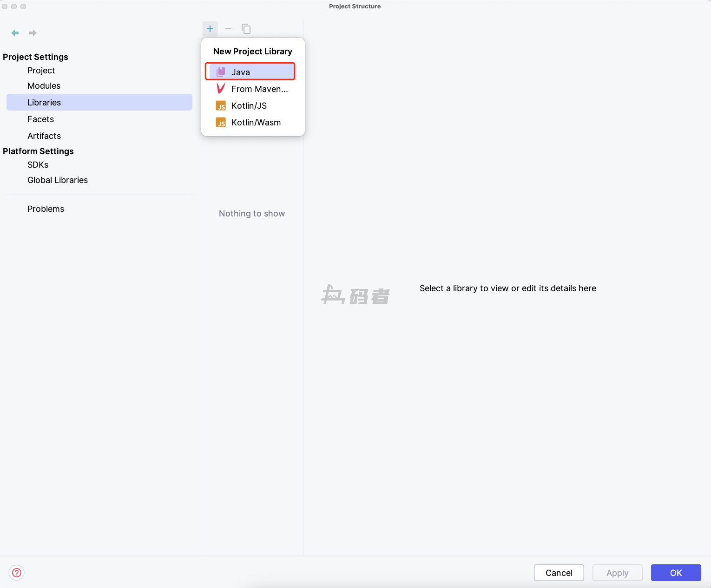
Task: Pick the Kotlin/JS library type
Action: click(249, 105)
